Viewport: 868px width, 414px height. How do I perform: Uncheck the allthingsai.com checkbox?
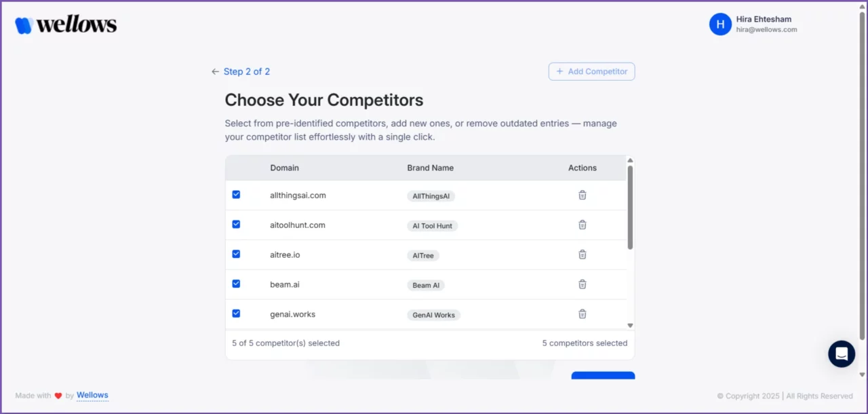coord(236,194)
